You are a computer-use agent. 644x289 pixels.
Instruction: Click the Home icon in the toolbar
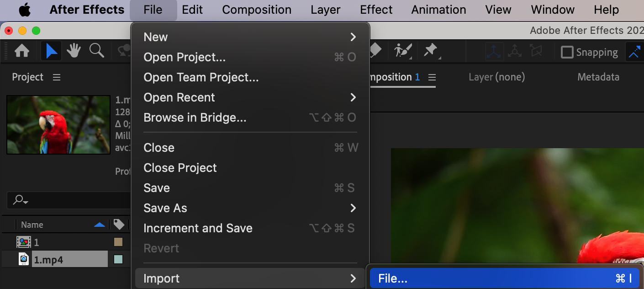click(22, 51)
